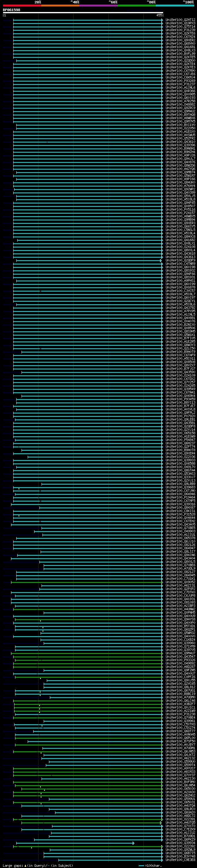Click UniRef100_Q0R366 label
This screenshot has height=868, width=197.
click(180, 91)
